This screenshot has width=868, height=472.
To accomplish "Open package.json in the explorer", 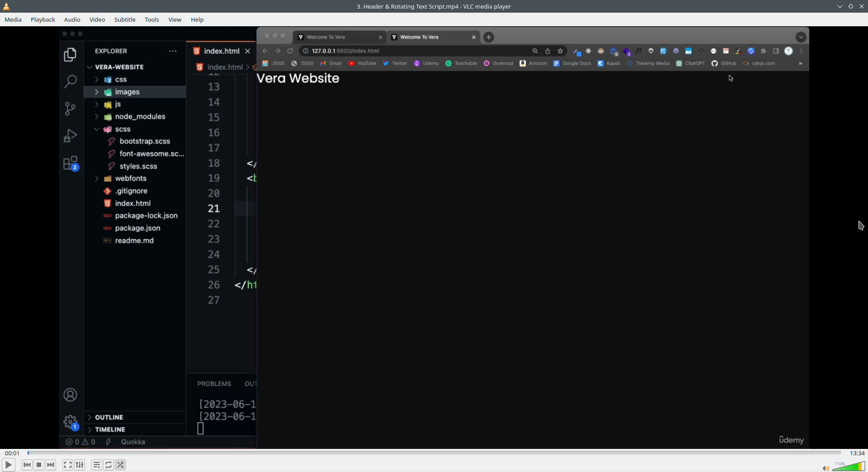I will tap(137, 228).
